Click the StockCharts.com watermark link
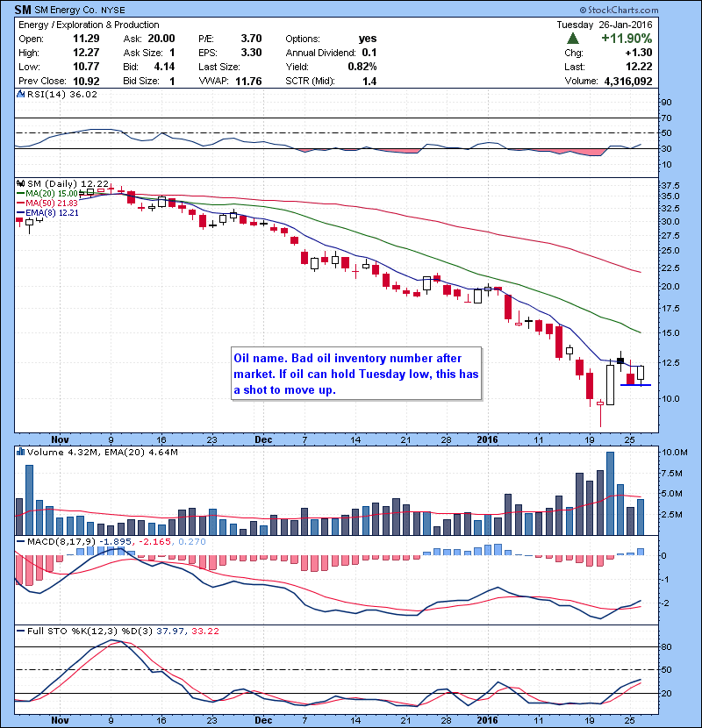Image resolution: width=702 pixels, height=728 pixels. tap(619, 10)
